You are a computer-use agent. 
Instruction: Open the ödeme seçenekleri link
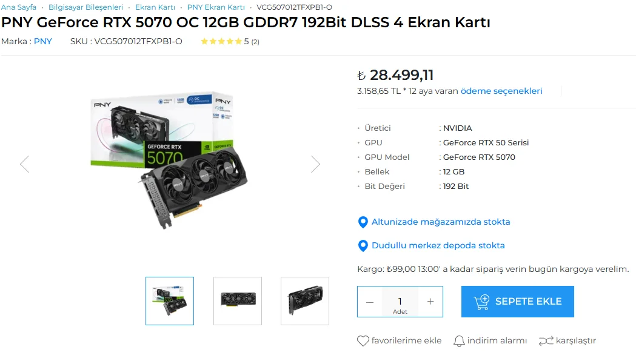[501, 91]
